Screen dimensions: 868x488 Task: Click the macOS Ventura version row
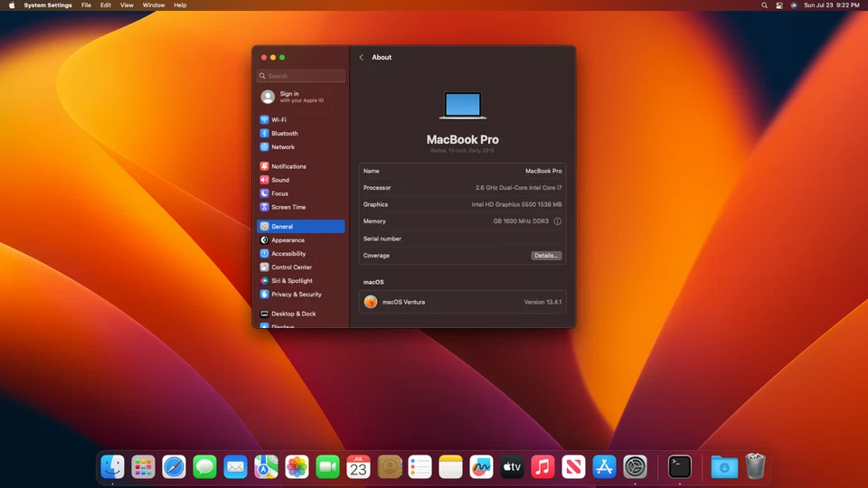(x=462, y=302)
